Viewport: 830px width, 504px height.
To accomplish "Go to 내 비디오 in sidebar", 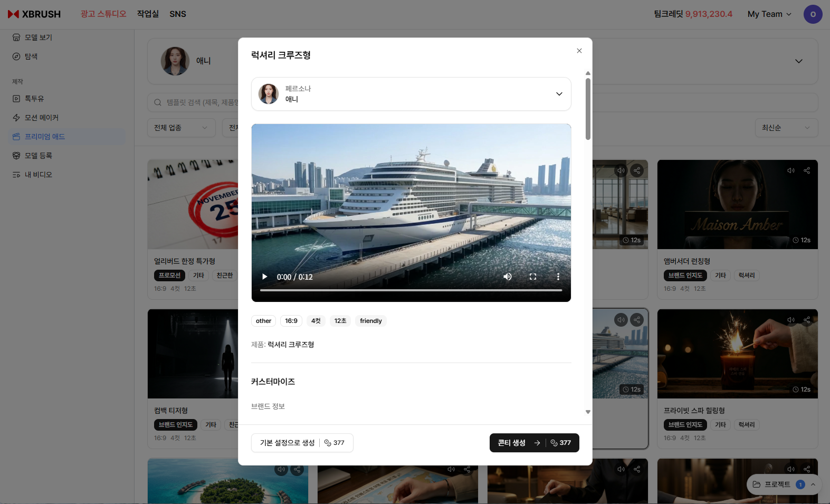I will [x=38, y=175].
